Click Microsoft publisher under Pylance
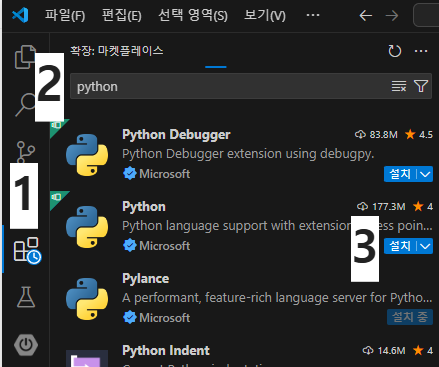This screenshot has height=367, width=439. pyautogui.click(x=165, y=318)
